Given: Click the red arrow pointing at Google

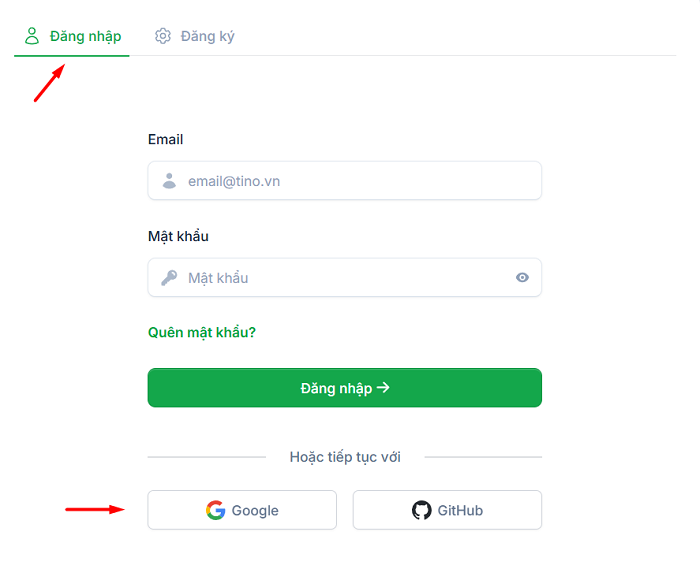Looking at the screenshot, I should (x=95, y=509).
